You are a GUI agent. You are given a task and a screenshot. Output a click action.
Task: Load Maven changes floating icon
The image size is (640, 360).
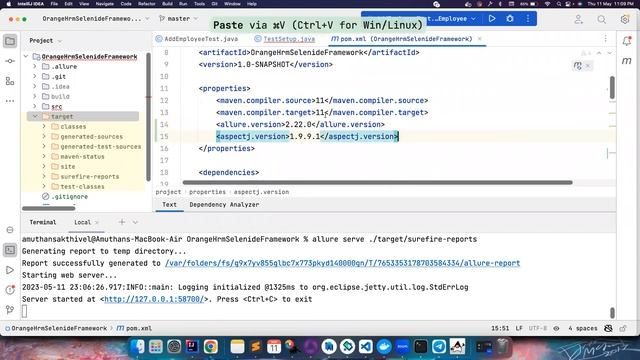point(578,65)
